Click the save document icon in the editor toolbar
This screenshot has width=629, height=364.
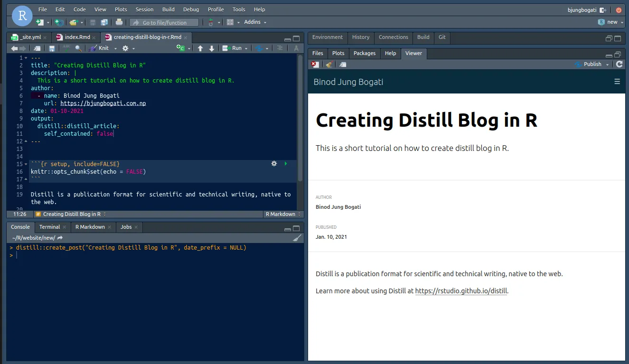tap(52, 48)
